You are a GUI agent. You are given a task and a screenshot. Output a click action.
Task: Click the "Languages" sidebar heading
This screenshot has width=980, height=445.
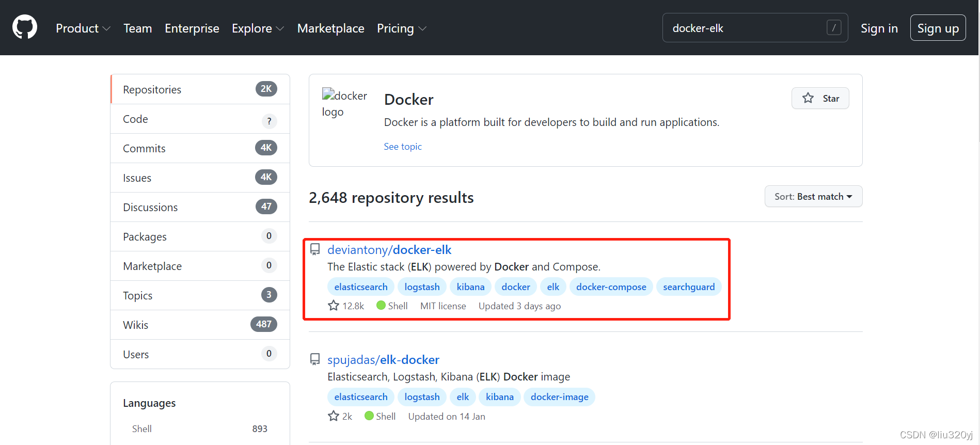tap(149, 403)
